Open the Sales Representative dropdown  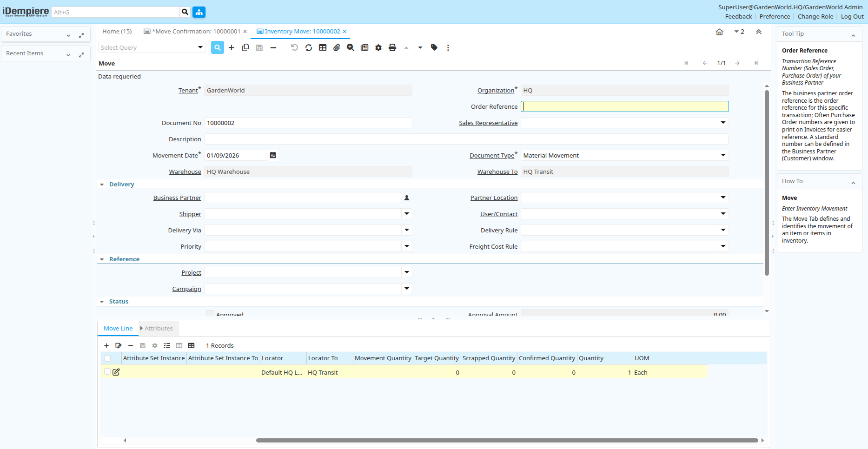coord(723,122)
